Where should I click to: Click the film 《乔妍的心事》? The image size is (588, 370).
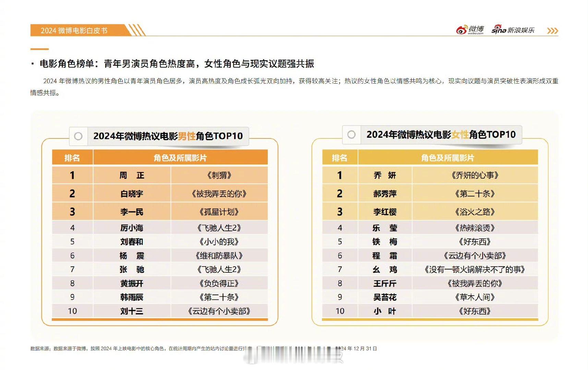(475, 175)
